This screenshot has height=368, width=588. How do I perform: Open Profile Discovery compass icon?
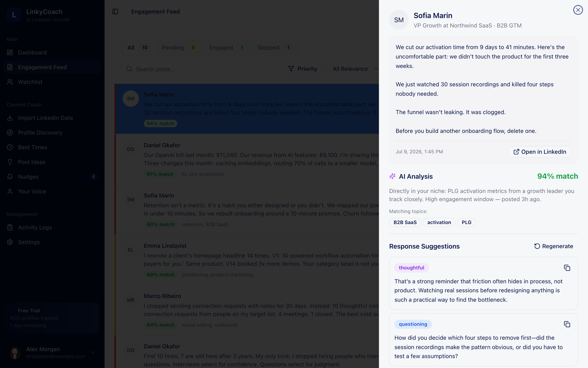coord(10,133)
